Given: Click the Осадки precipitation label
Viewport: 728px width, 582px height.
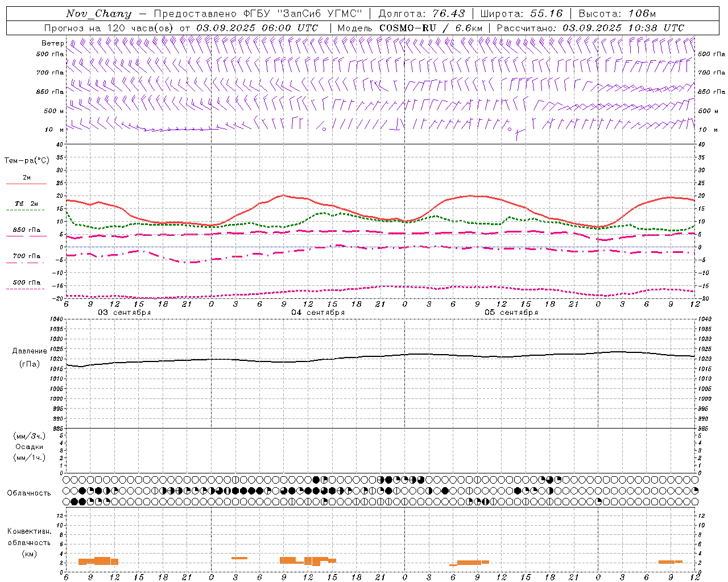Looking at the screenshot, I should (29, 447).
